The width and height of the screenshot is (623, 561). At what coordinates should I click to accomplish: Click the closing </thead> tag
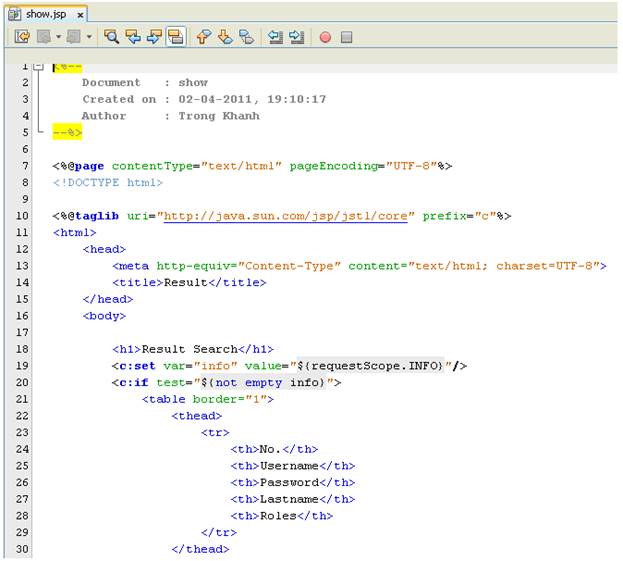200,549
